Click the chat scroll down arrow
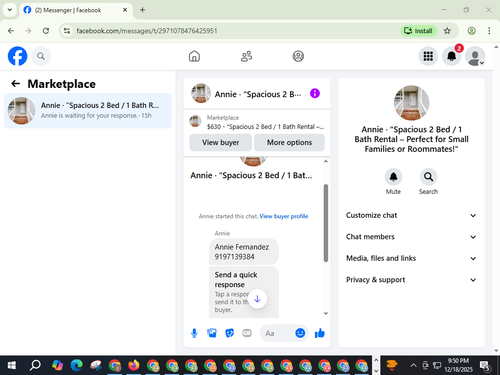The height and width of the screenshot is (375, 500). click(x=326, y=313)
